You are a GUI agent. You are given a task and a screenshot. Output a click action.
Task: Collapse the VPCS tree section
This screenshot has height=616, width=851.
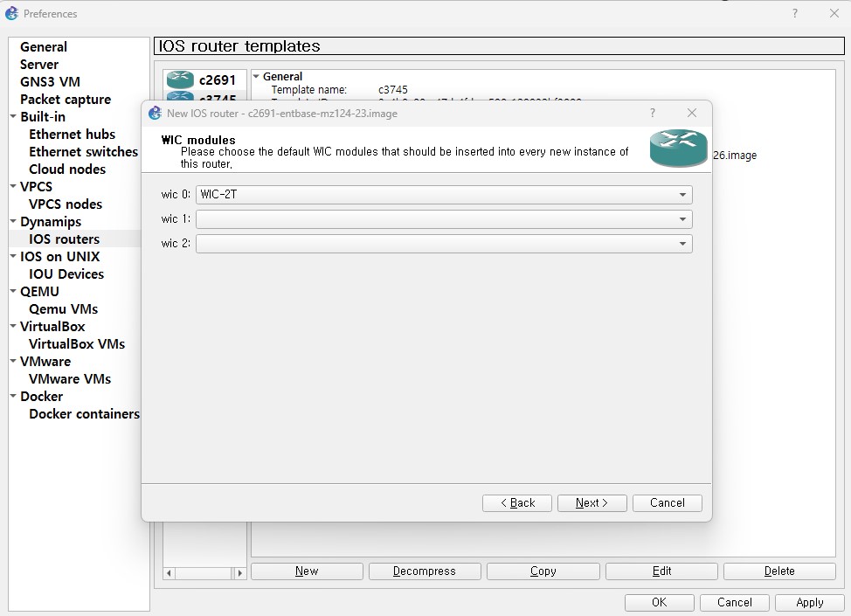click(13, 186)
